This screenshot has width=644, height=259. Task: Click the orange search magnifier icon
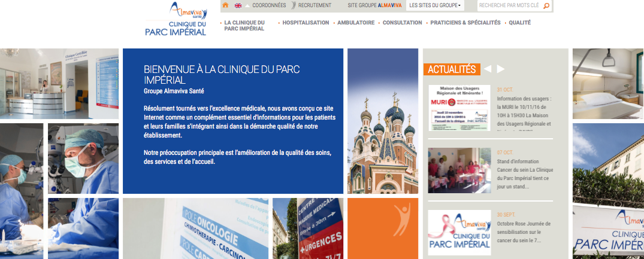tap(546, 6)
